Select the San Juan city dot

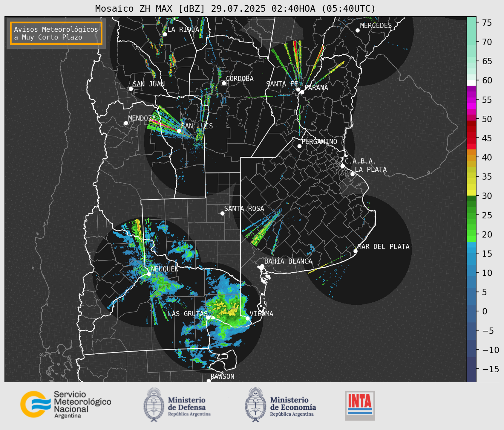[x=131, y=89]
